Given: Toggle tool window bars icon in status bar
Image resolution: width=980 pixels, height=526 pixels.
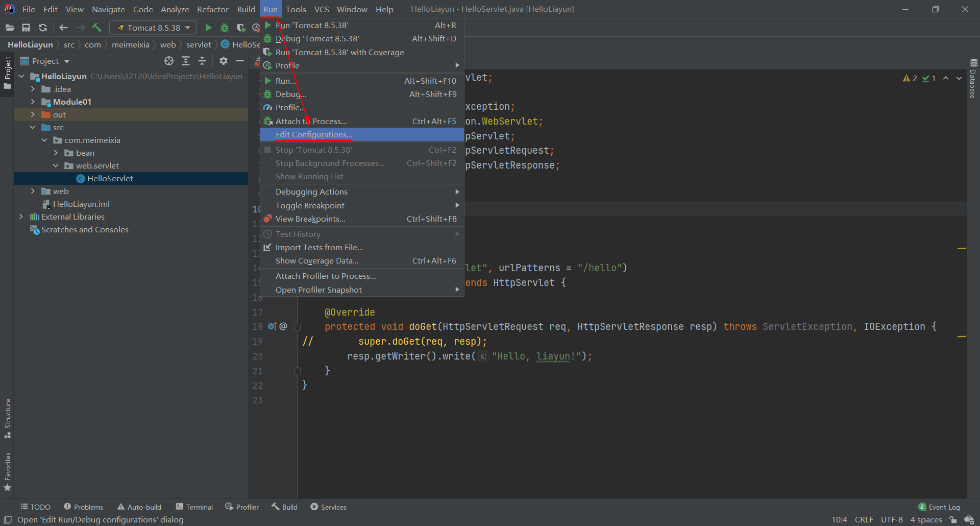Looking at the screenshot, I should click(8, 519).
